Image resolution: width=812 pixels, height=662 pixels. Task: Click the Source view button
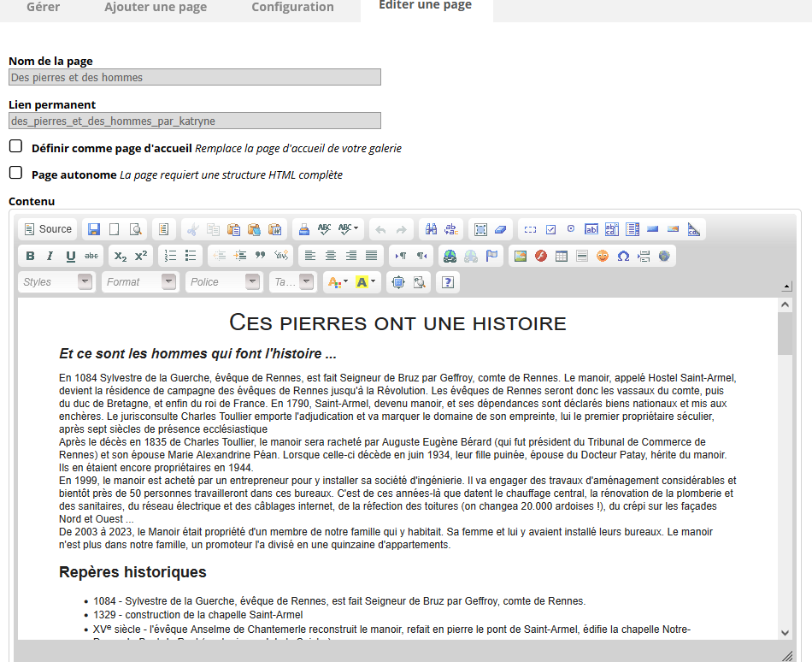tap(48, 229)
